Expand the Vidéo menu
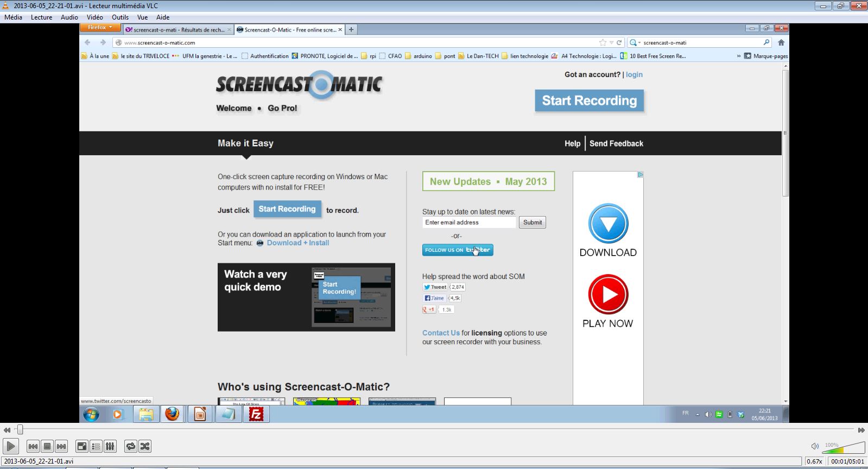The image size is (868, 469). (94, 17)
